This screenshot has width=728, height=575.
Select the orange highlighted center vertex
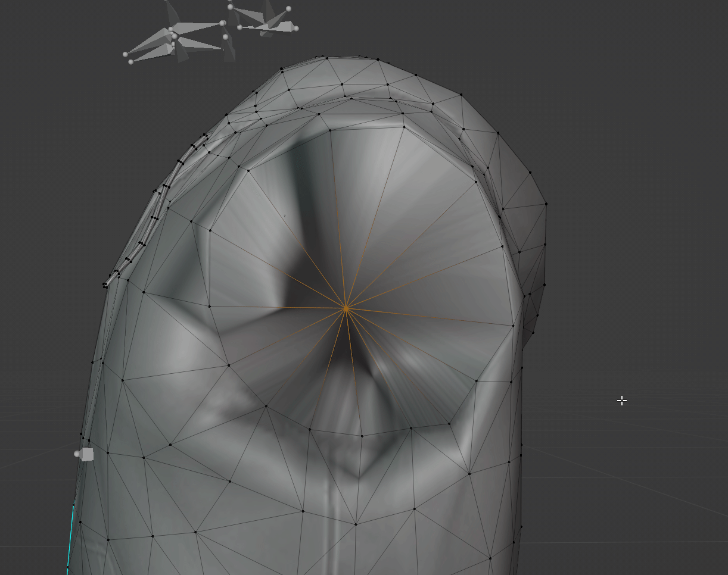346,308
